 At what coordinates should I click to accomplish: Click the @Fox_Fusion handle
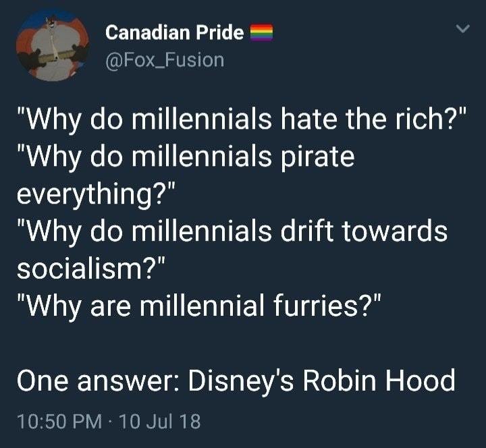pos(164,60)
